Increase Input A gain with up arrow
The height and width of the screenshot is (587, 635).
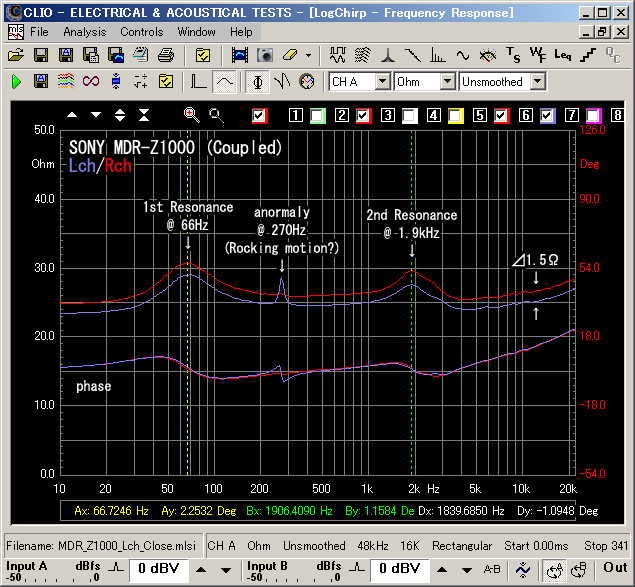point(201,570)
